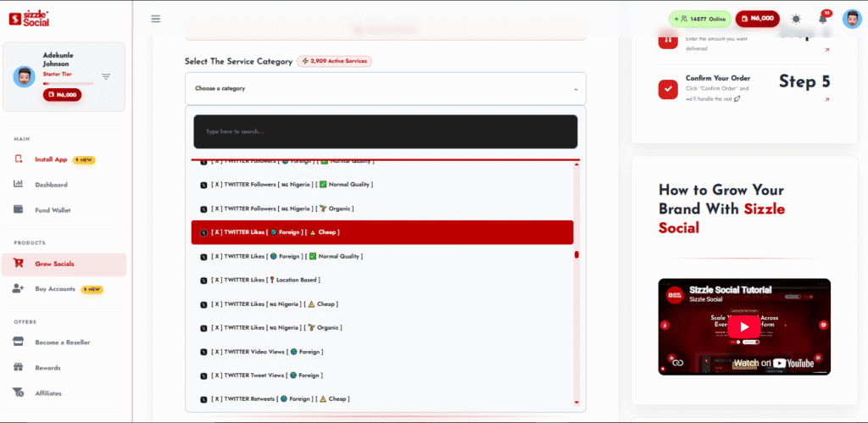
Task: Open Become a Reseller page
Action: click(x=63, y=342)
